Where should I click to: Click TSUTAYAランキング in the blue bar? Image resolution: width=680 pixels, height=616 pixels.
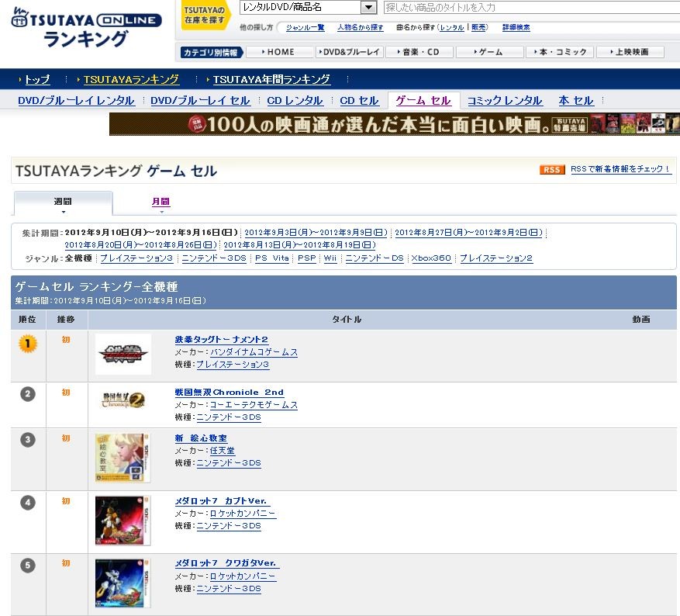click(x=131, y=79)
